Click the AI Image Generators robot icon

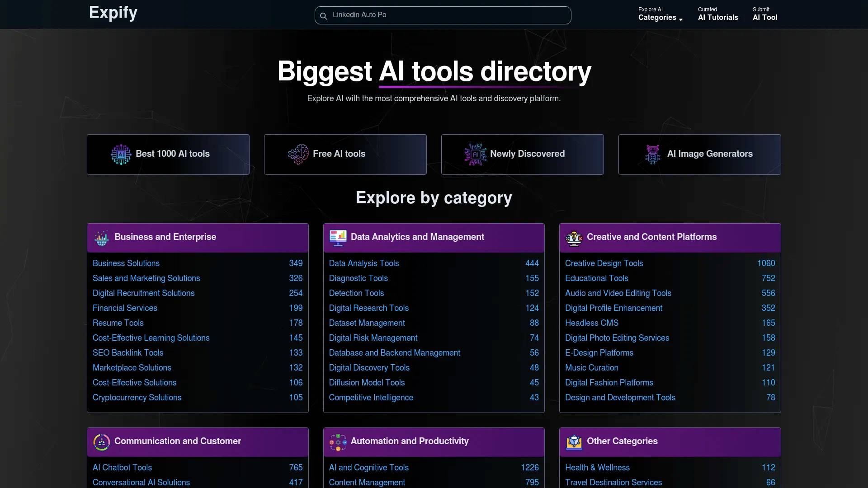[x=653, y=155]
